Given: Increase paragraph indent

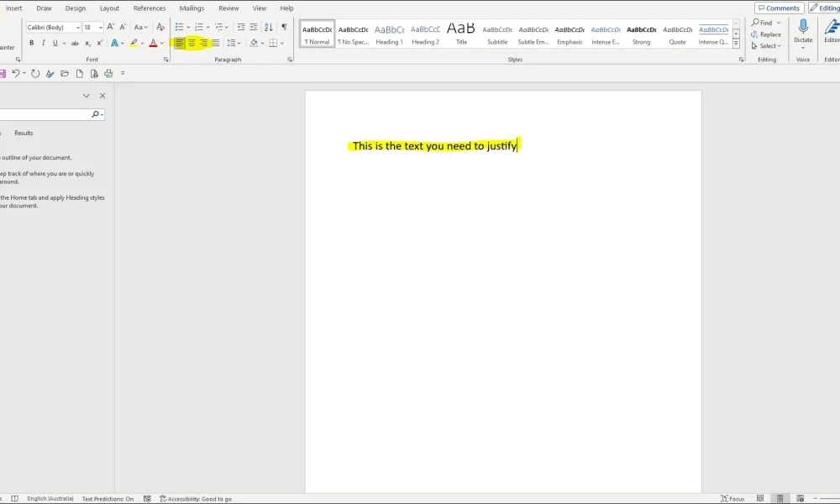Looking at the screenshot, I should tap(254, 27).
